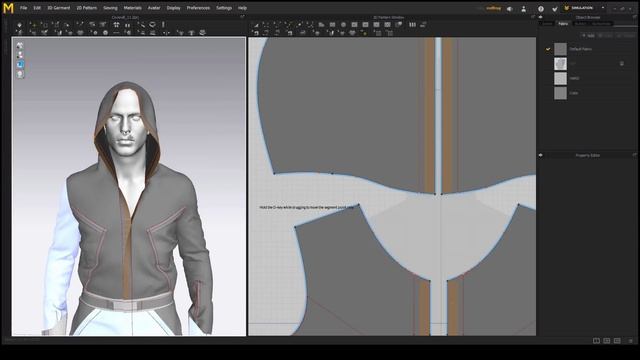The image size is (640, 360).
Task: Click the ring-shaped icon in the 3D toolbar top row
Action: coord(152,25)
